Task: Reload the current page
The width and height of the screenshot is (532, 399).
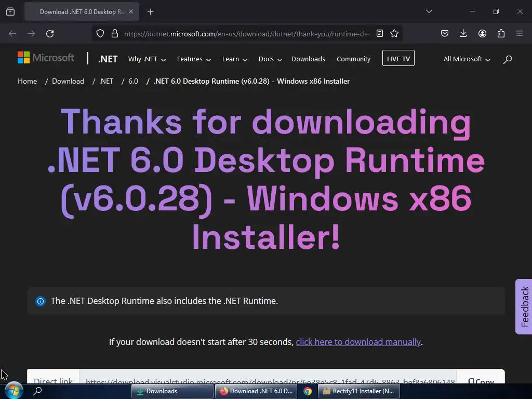Action: click(x=50, y=34)
